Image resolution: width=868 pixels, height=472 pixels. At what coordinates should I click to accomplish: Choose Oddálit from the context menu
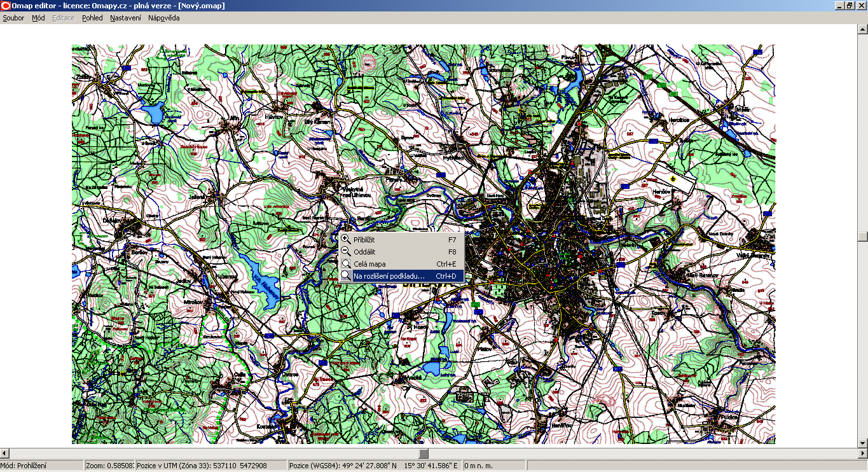(401, 252)
